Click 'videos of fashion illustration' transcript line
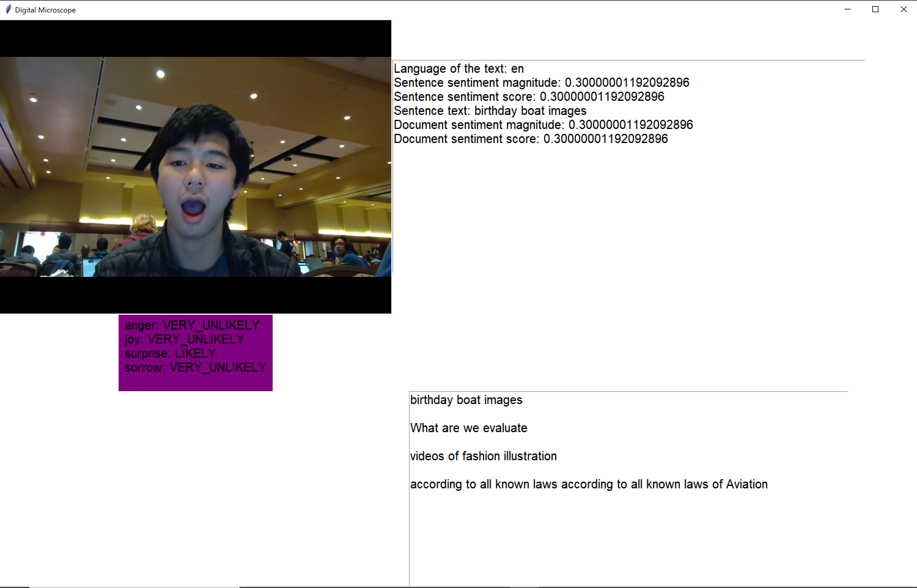Image resolution: width=917 pixels, height=588 pixels. pyautogui.click(x=483, y=456)
